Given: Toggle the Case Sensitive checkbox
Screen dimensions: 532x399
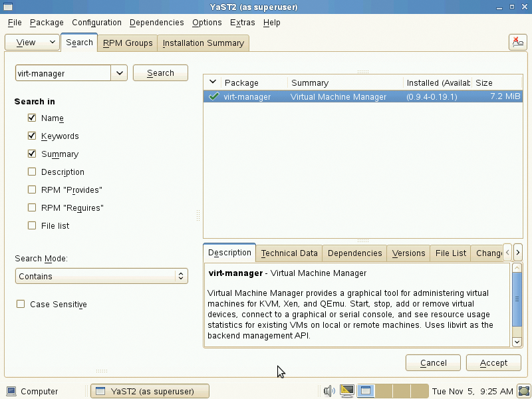Looking at the screenshot, I should click(20, 304).
